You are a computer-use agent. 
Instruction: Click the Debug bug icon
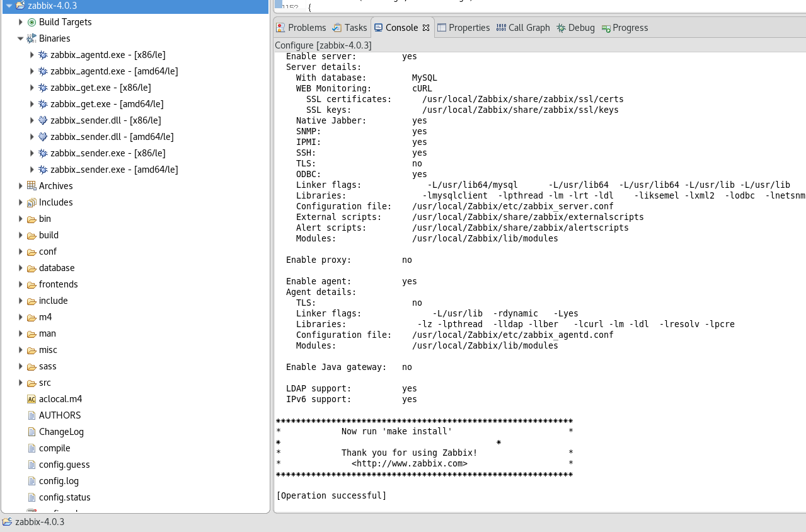coord(561,28)
